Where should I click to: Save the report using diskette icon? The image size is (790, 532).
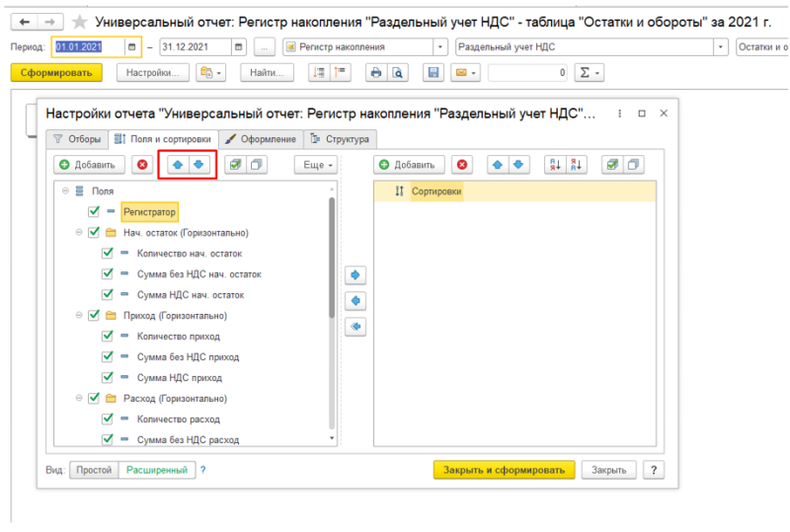[434, 73]
